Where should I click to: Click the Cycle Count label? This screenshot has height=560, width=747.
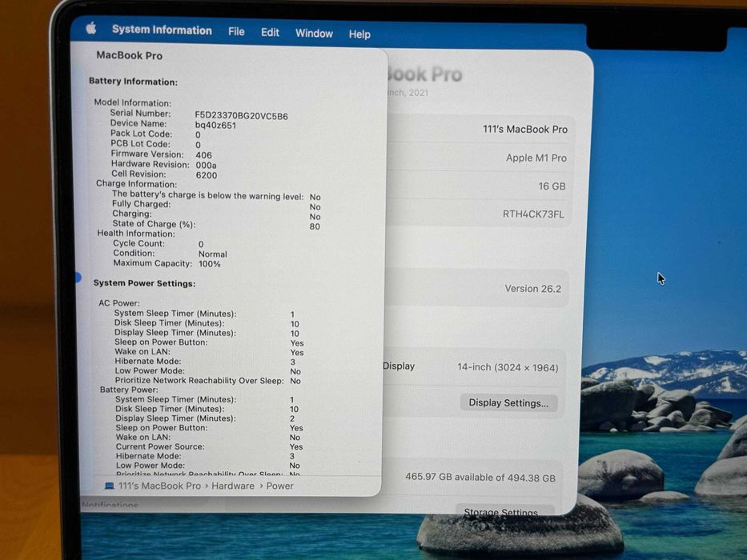pos(139,243)
